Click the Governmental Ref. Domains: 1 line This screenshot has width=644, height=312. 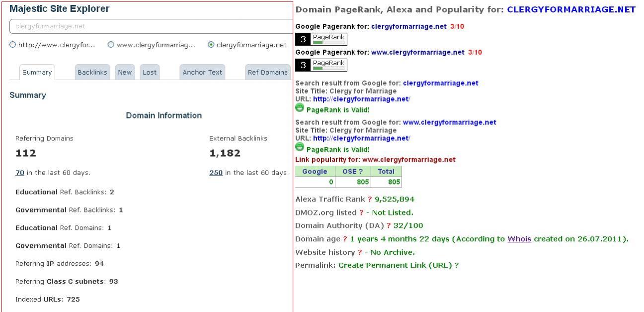[x=68, y=245]
